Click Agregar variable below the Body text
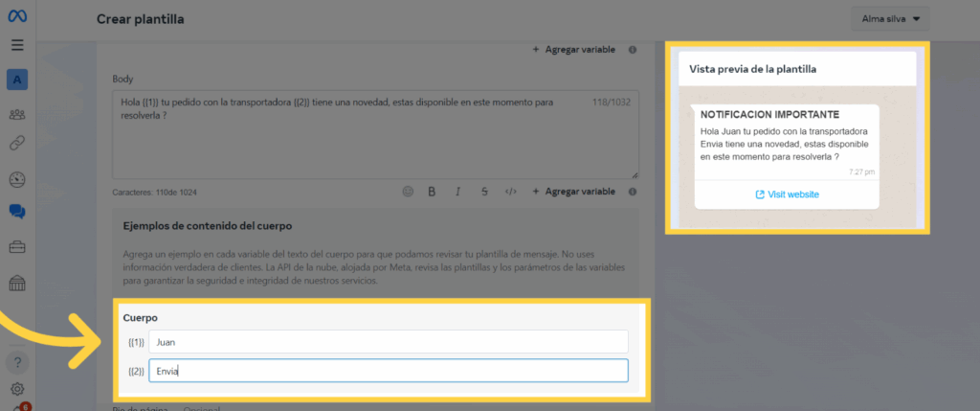This screenshot has height=411, width=980. [573, 192]
